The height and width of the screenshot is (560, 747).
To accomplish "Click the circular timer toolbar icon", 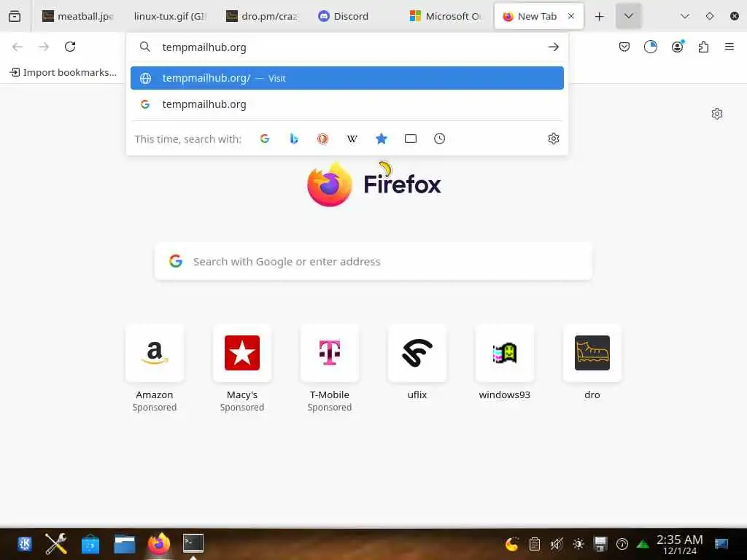I will tap(650, 47).
